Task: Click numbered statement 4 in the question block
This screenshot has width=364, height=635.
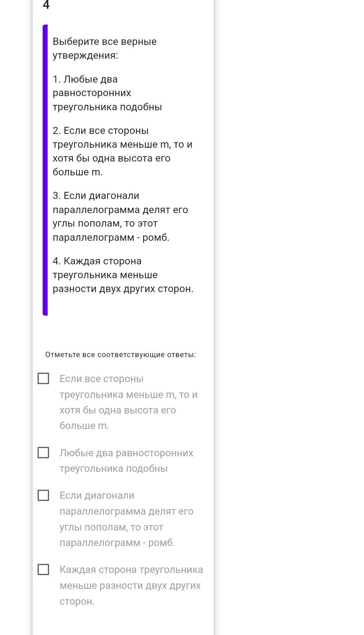Action: click(123, 275)
